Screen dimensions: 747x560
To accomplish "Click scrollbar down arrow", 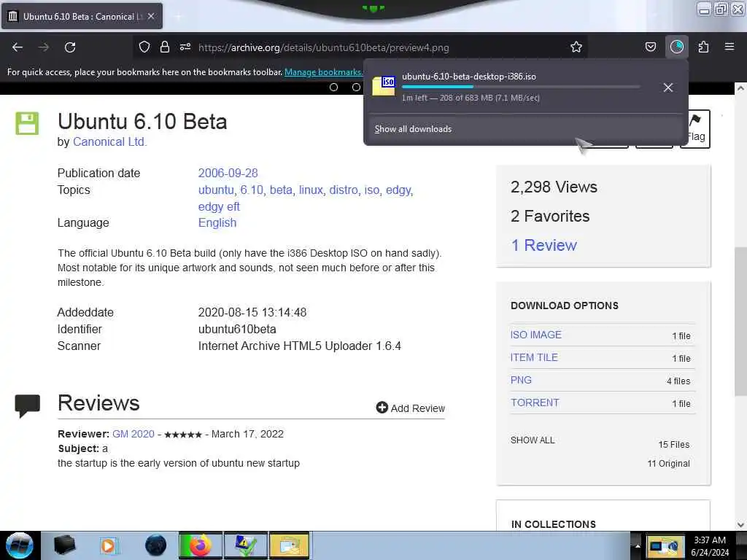I will point(740,525).
